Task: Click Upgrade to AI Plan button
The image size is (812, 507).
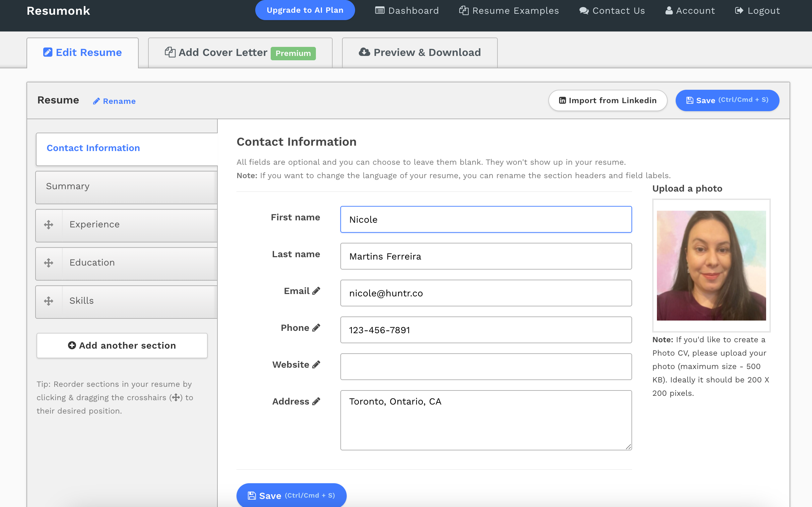Action: coord(304,10)
